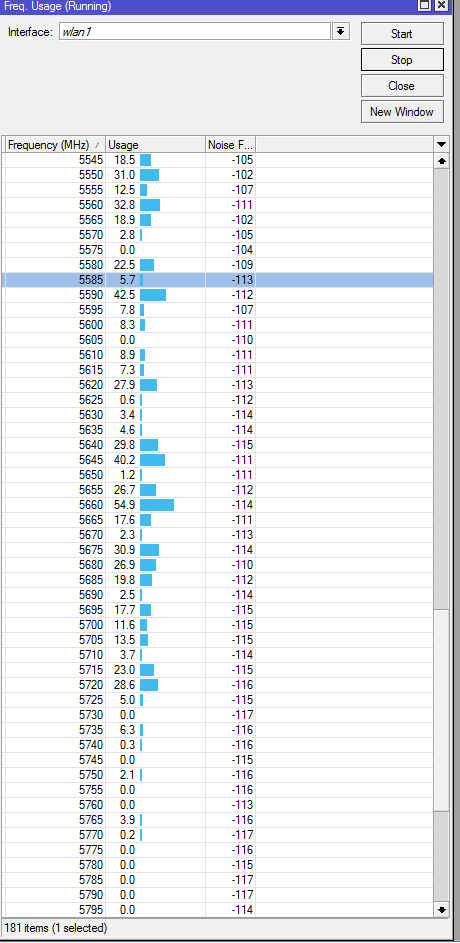Click the wlan1 interface field

pyautogui.click(x=195, y=31)
